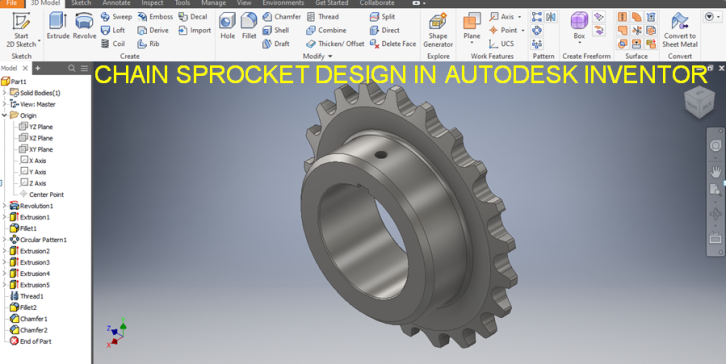This screenshot has height=364, width=726.
Task: Open the Plane dropdown
Action: (472, 43)
